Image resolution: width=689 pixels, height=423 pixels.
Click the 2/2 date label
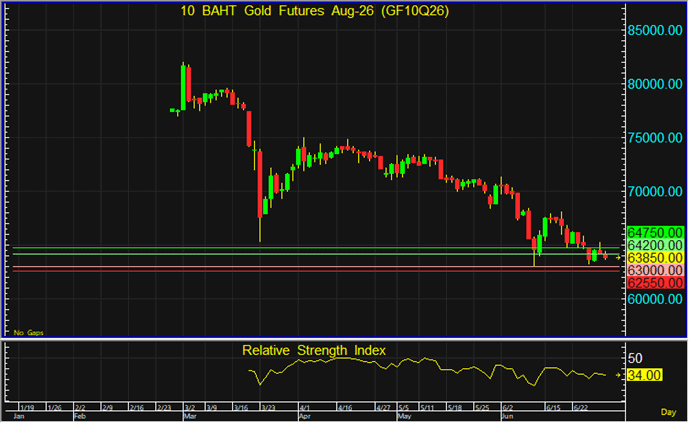tap(80, 408)
